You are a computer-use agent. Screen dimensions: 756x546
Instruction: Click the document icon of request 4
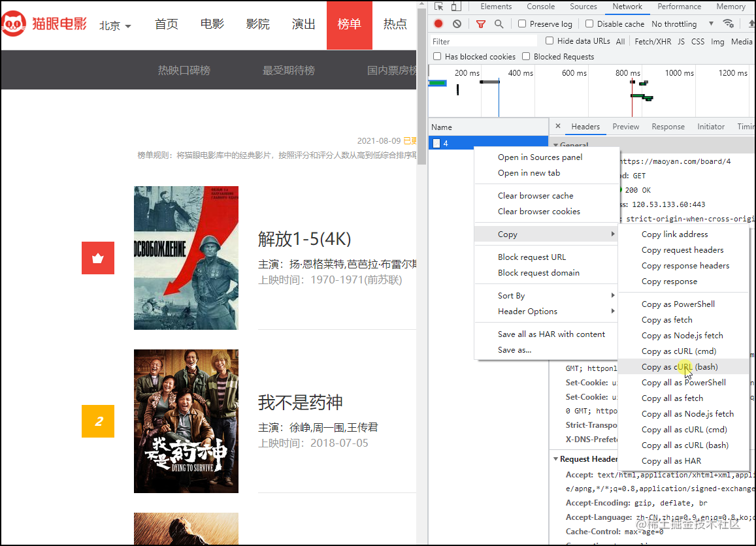pyautogui.click(x=436, y=143)
